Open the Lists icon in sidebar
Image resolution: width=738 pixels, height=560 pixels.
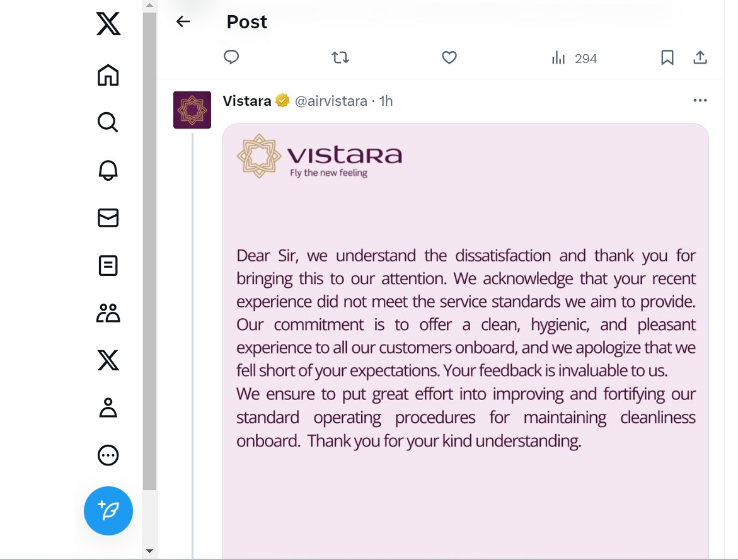[x=108, y=265]
